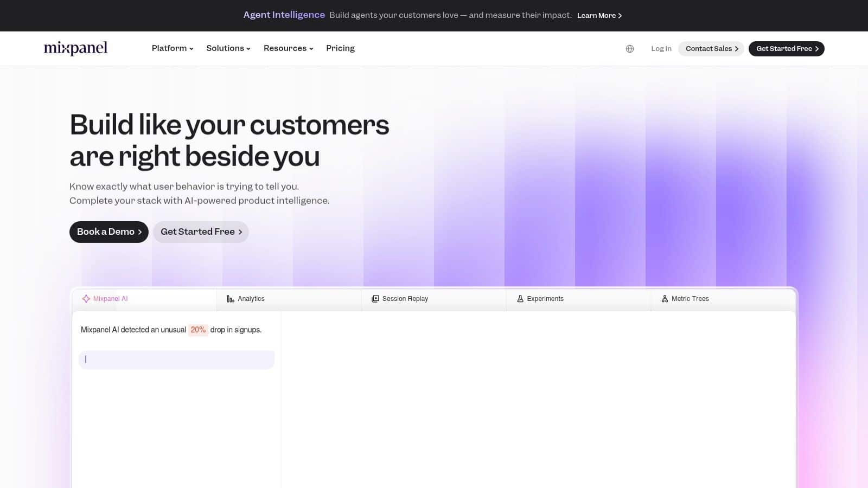Open the Log In link
This screenshot has width=868, height=488.
(661, 49)
